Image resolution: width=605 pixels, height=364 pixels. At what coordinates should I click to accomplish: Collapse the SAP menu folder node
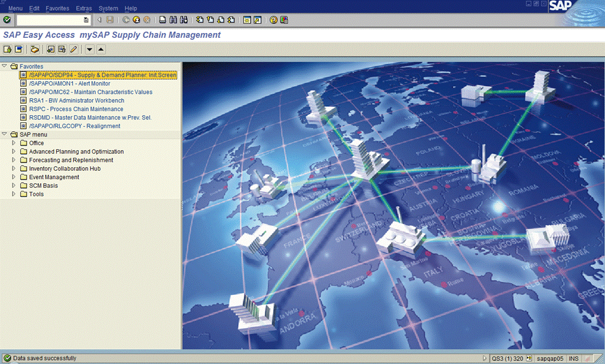tap(4, 134)
